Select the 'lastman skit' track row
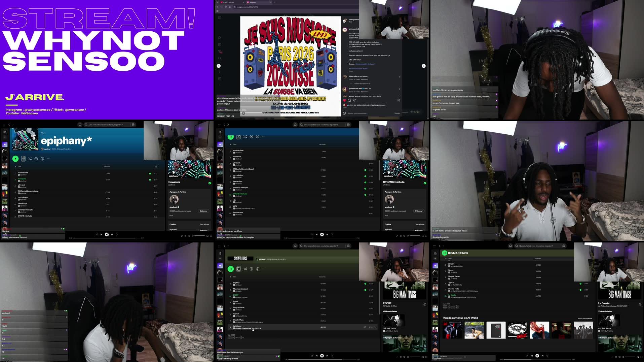Screen dimensions: 644x362 (x=302, y=213)
